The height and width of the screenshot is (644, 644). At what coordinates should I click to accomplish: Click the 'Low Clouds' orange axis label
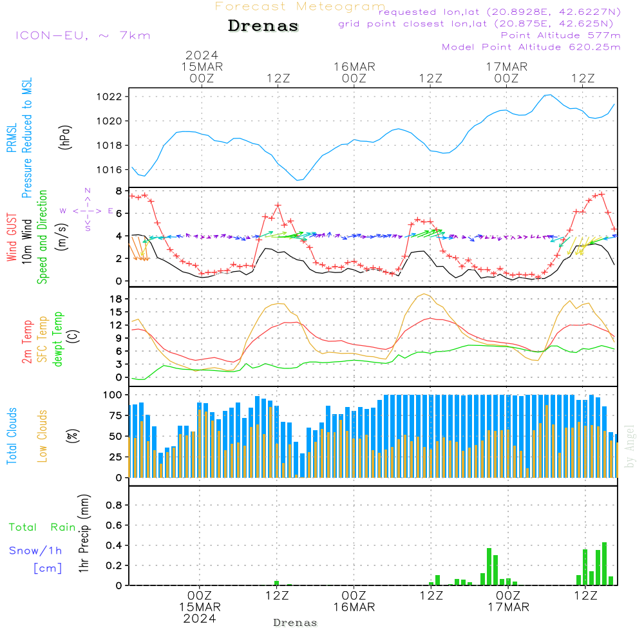click(x=42, y=436)
